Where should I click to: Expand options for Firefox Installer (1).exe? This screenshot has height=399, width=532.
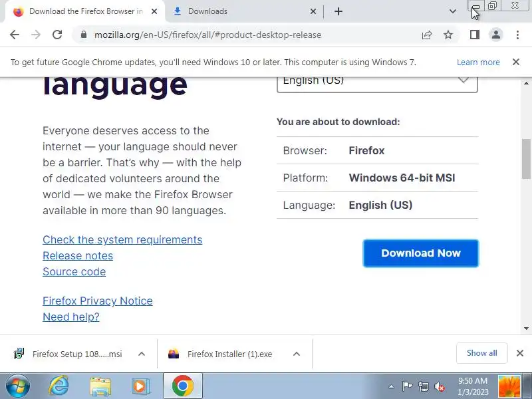point(296,354)
